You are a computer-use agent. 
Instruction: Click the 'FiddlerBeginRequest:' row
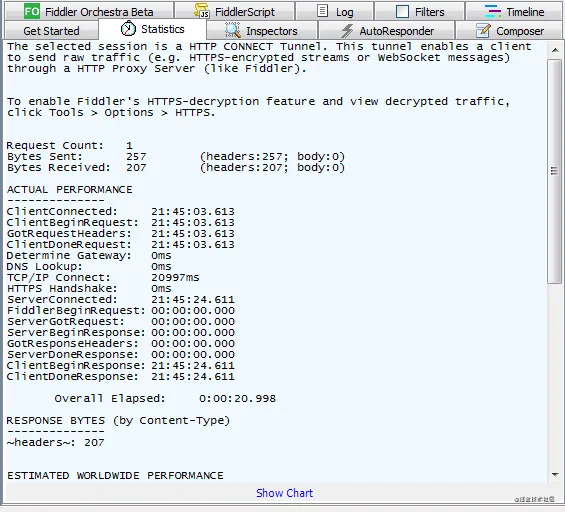[x=121, y=311]
